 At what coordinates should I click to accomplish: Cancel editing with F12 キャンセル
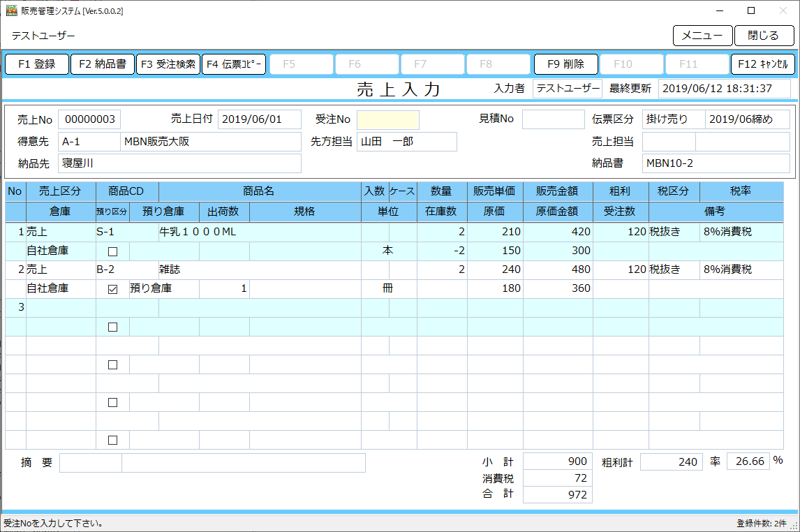pyautogui.click(x=763, y=64)
